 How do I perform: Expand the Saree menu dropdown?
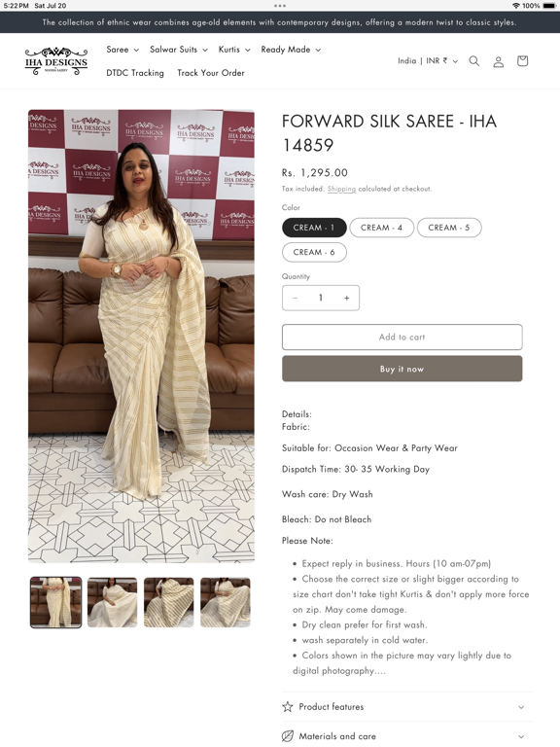[122, 50]
